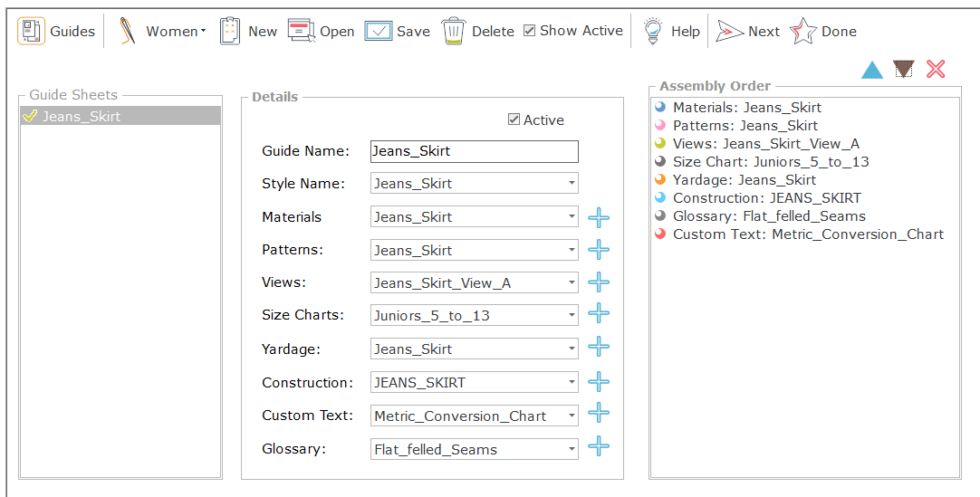Select Jeans_Skirt in Guide Sheets list
The height and width of the screenshot is (497, 980).
tap(82, 116)
